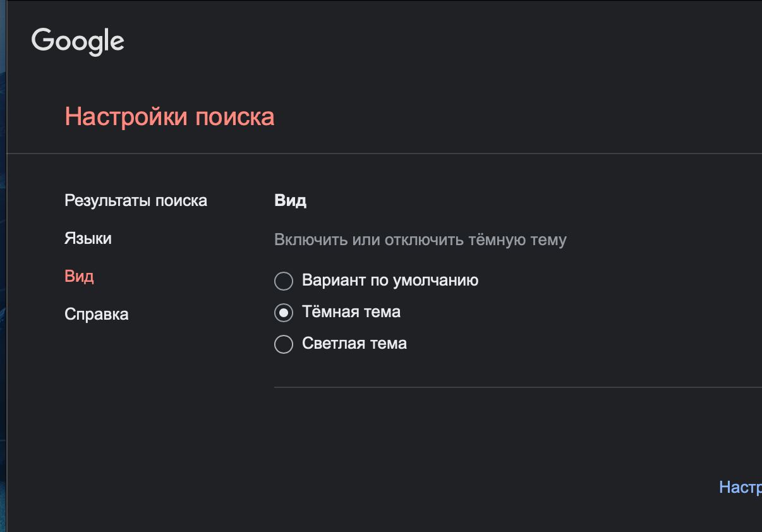The image size is (762, 532).
Task: Click the divider line under the page heading
Action: pyautogui.click(x=379, y=154)
